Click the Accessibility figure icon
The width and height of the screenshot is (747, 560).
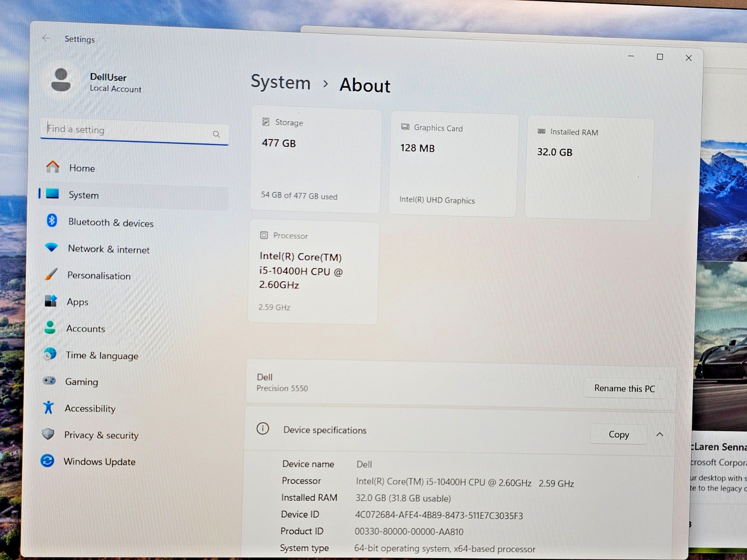[49, 408]
